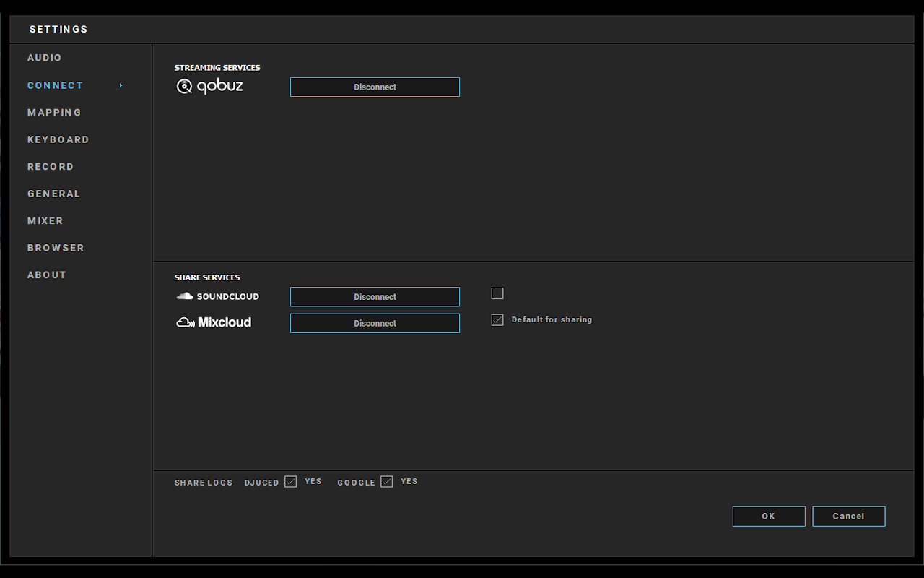Expand the Connect section arrow
This screenshot has height=578, width=924.
point(121,85)
